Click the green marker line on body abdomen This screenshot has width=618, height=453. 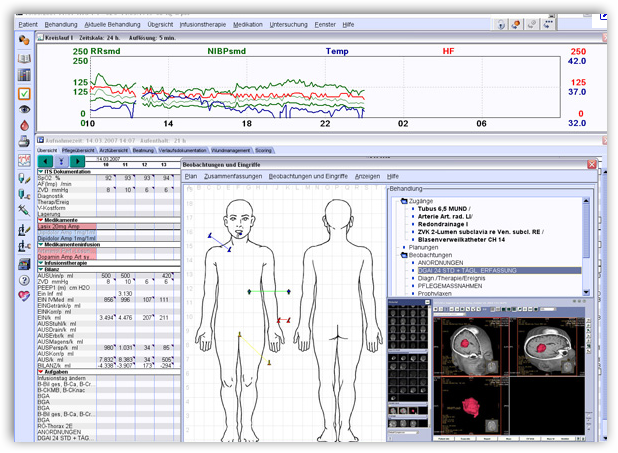269,291
